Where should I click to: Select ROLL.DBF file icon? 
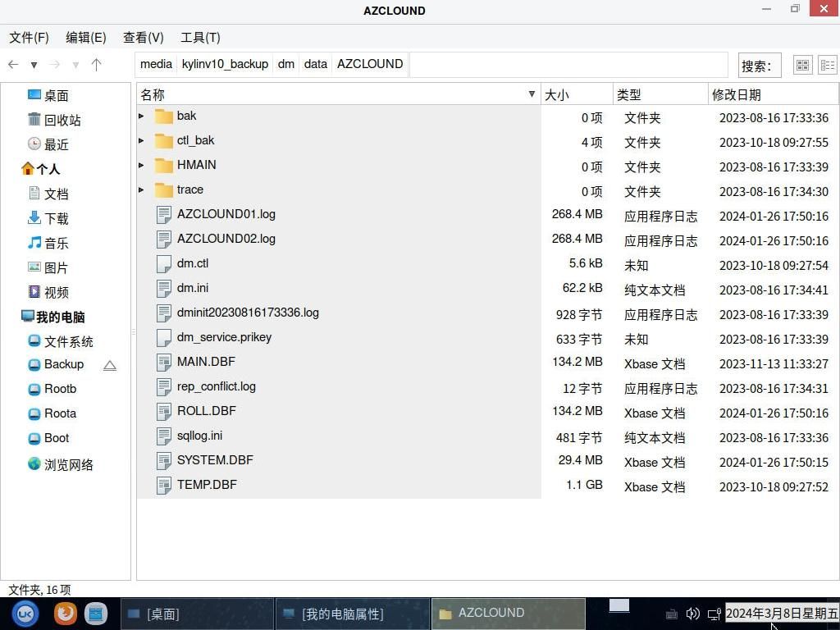point(163,412)
